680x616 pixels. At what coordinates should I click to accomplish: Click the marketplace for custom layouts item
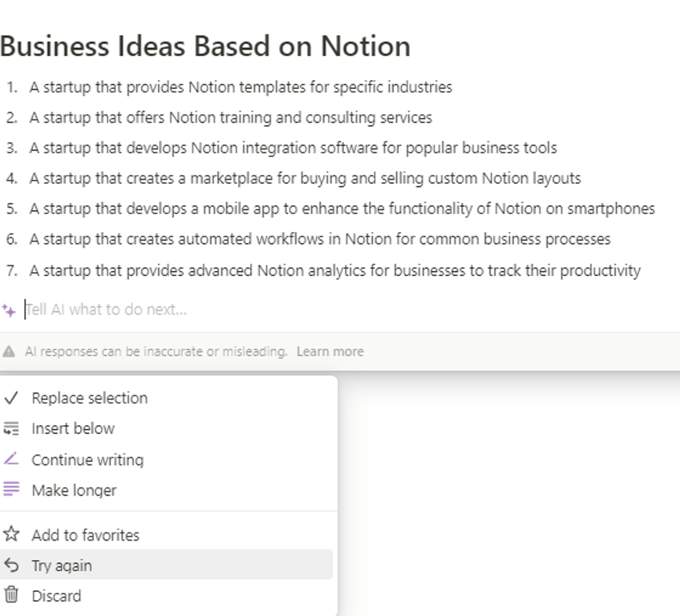point(305,178)
